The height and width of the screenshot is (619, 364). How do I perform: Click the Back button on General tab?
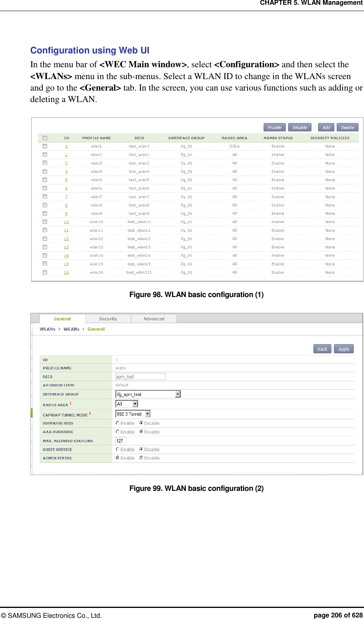click(x=323, y=349)
